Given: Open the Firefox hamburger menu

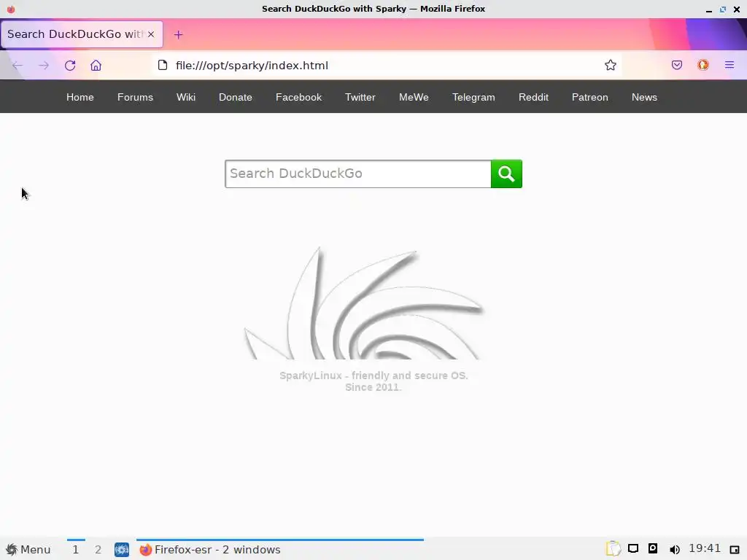Looking at the screenshot, I should pyautogui.click(x=729, y=65).
